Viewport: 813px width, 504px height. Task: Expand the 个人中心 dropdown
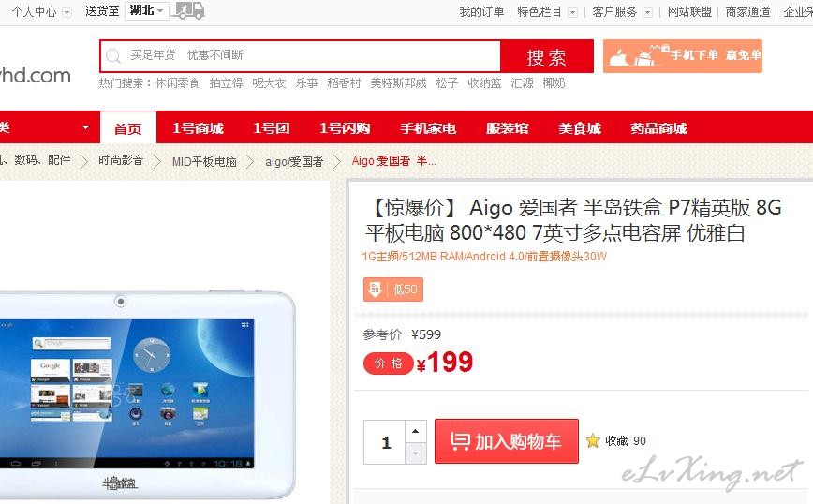click(x=67, y=12)
